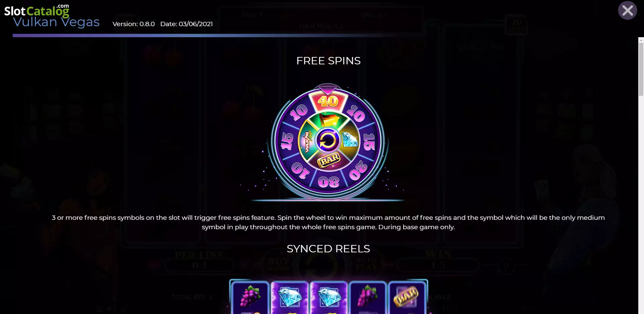Screen dimensions: 644x314
Task: Click the golden bell symbol on wheel
Action: point(329,119)
